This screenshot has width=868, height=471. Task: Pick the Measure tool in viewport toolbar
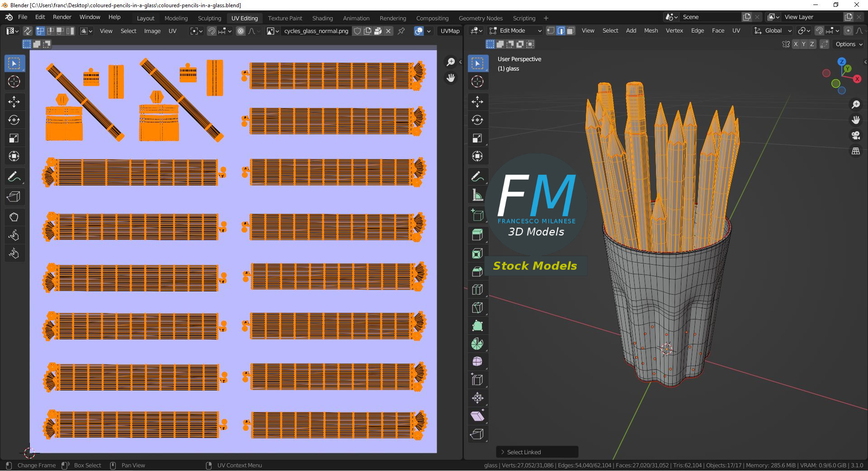point(477,195)
